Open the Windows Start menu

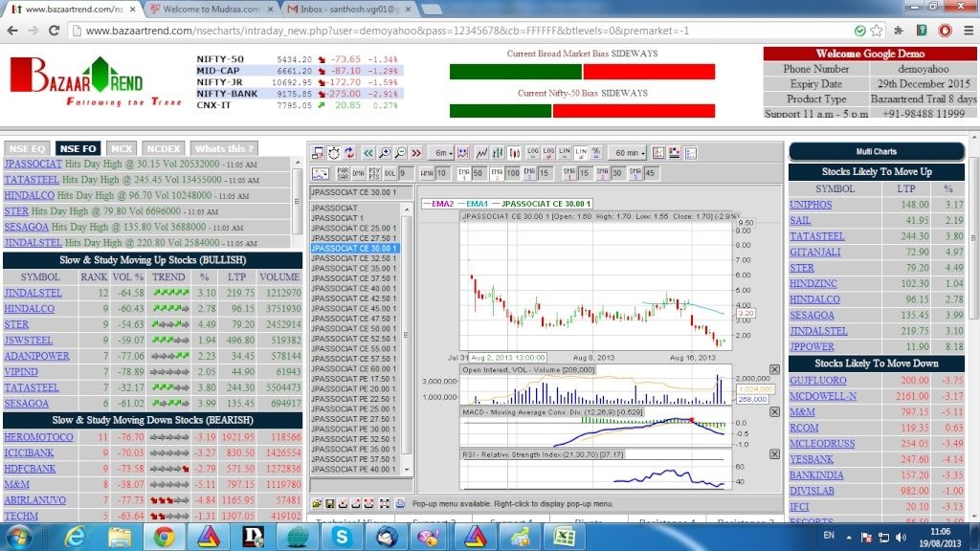pyautogui.click(x=17, y=538)
